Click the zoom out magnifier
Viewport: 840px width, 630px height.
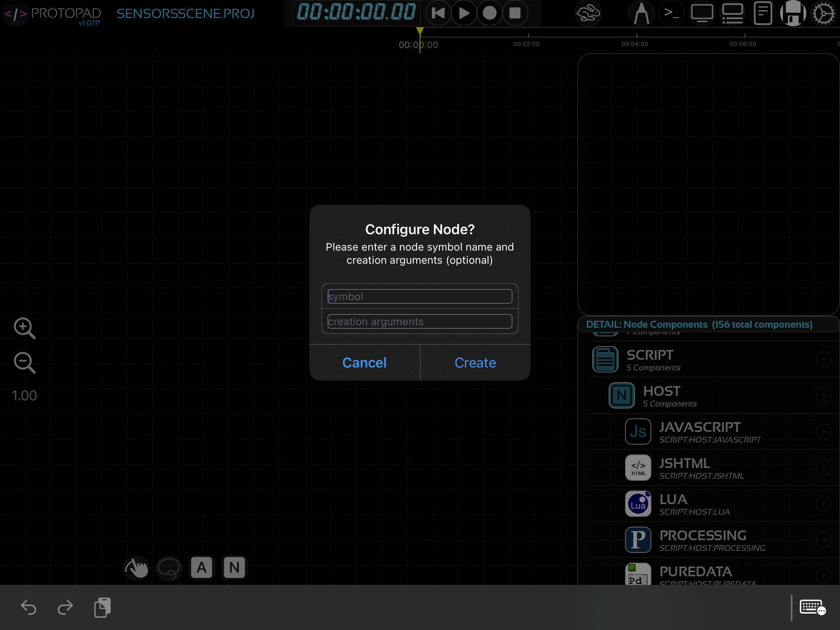24,363
